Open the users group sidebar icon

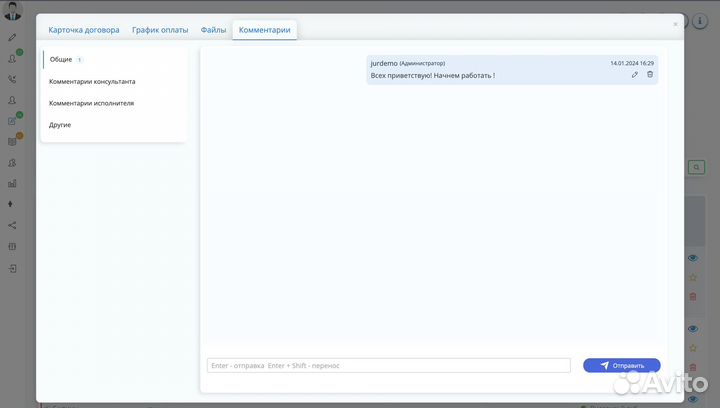point(12,163)
